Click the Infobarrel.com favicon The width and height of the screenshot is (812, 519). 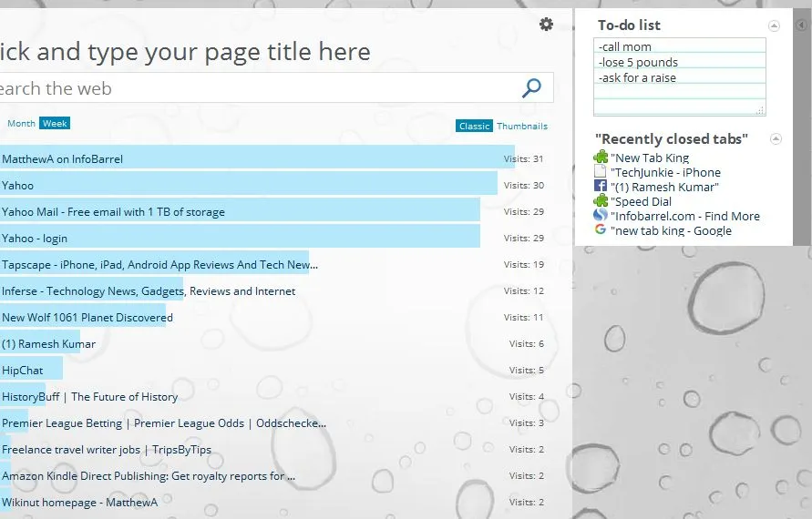601,215
